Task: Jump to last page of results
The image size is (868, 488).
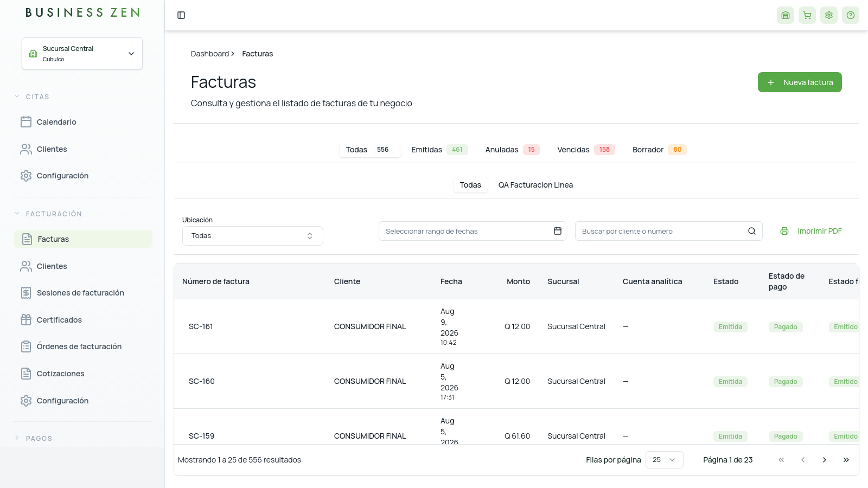Action: 846,460
